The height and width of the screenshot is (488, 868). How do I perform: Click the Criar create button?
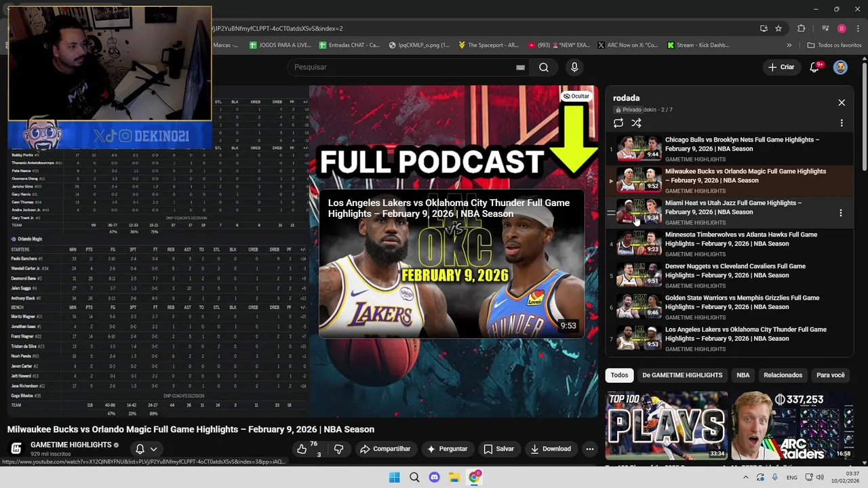781,67
